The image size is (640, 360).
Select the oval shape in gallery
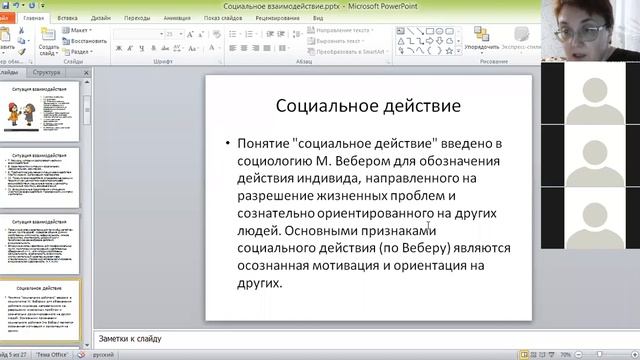click(439, 31)
